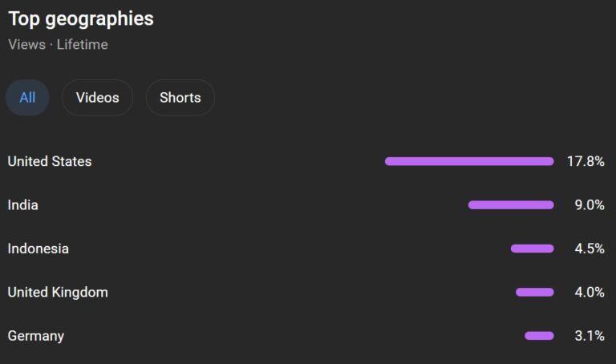Click the Germany purple bar

click(539, 336)
